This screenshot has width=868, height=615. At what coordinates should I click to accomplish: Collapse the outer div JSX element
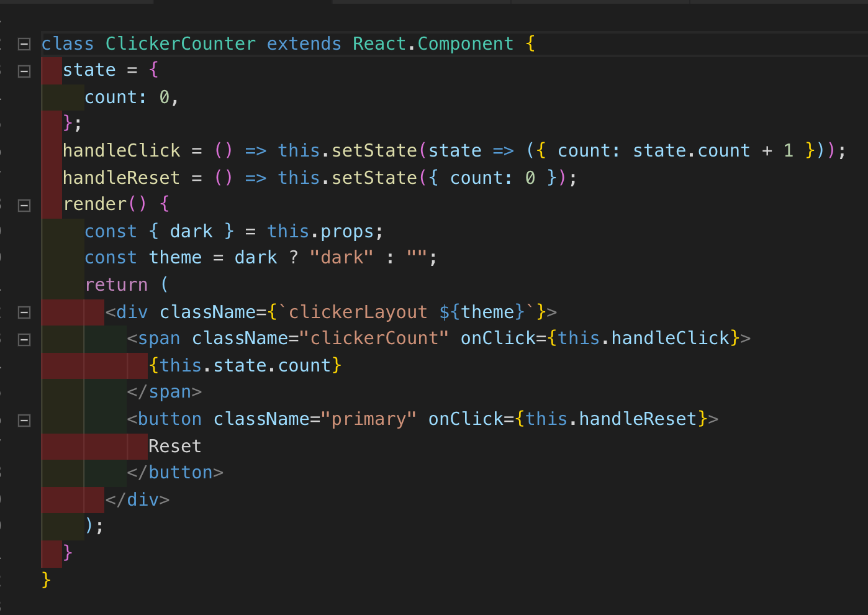24,312
